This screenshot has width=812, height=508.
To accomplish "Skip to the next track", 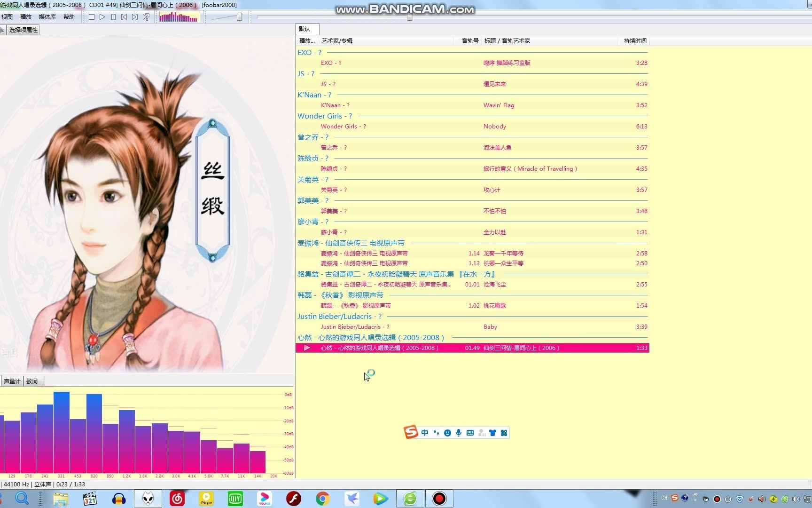I will [x=135, y=17].
